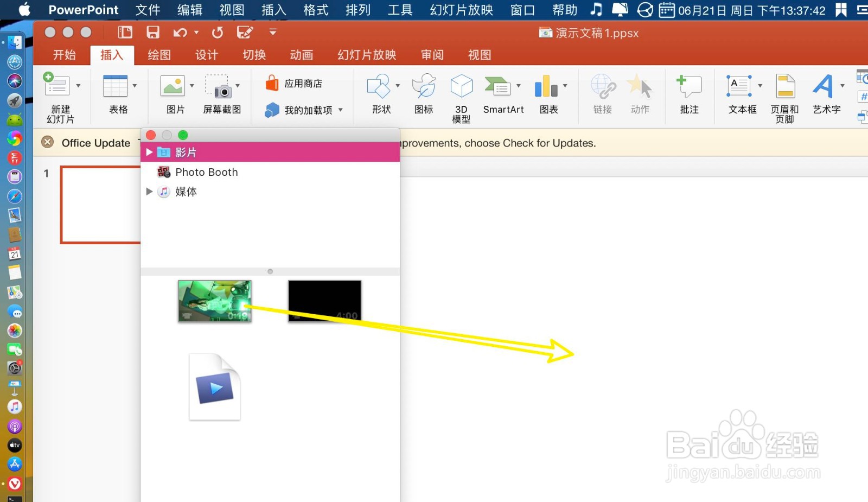868x502 pixels.
Task: Click the edit/check icon in quick access toolbar
Action: pyautogui.click(x=245, y=33)
